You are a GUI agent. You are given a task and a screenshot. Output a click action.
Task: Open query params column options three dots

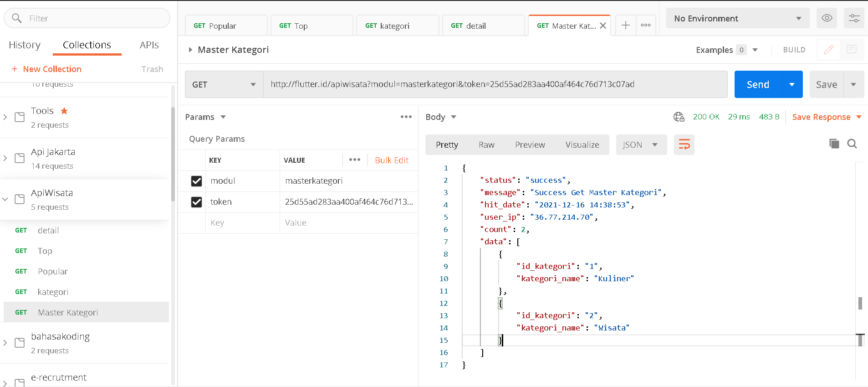pos(355,160)
